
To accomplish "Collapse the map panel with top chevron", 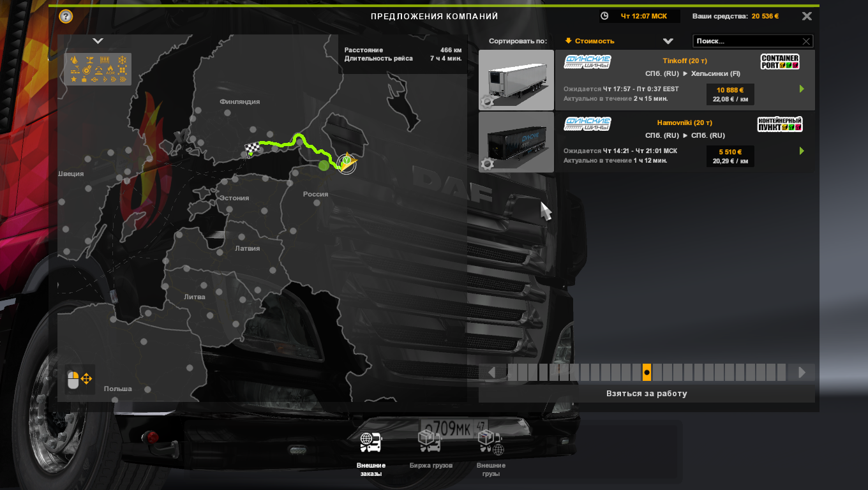I will (x=98, y=40).
